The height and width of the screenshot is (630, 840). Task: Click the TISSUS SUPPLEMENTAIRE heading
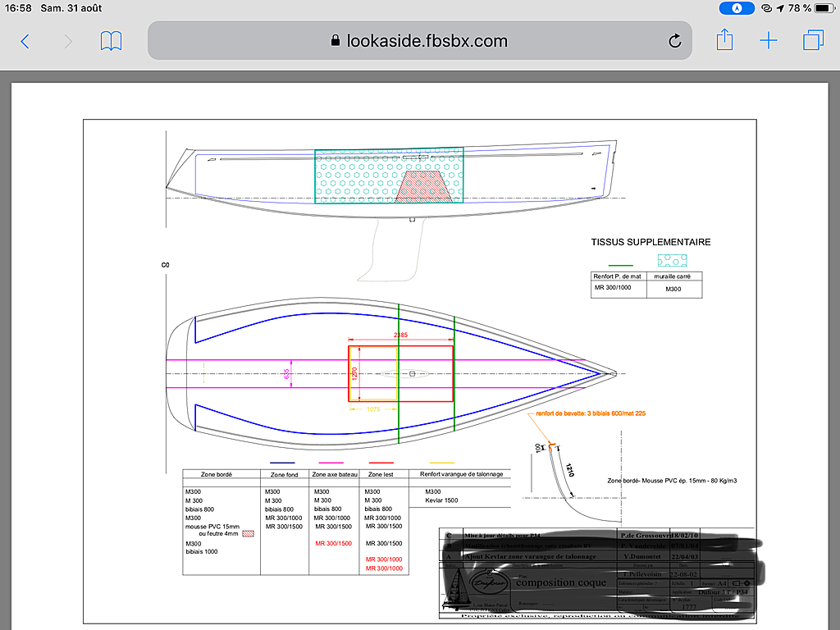(651, 242)
